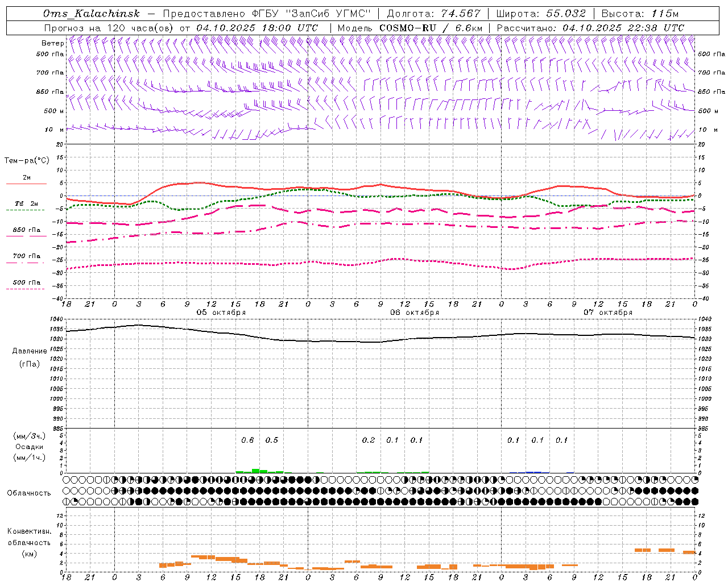The height and width of the screenshot is (582, 728).
Task: Click the Рассчитано: 04.10.2025 22:38 UTC timestamp
Action: [x=590, y=28]
